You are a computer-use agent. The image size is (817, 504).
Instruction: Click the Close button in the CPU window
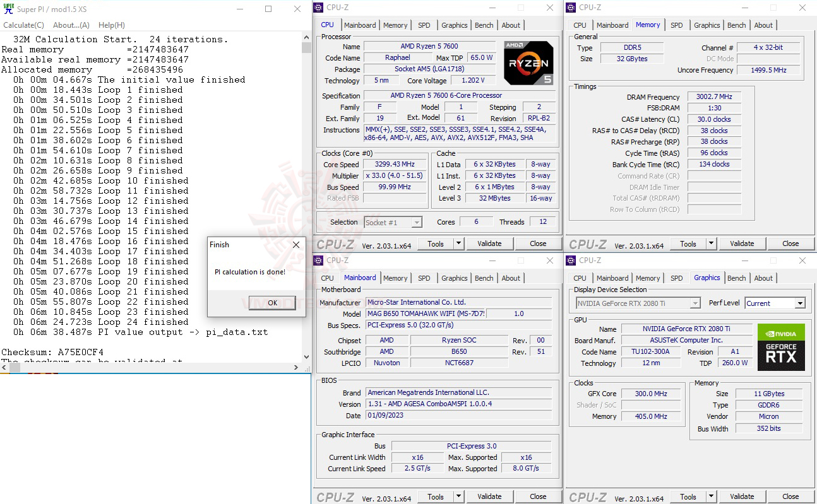(x=538, y=243)
